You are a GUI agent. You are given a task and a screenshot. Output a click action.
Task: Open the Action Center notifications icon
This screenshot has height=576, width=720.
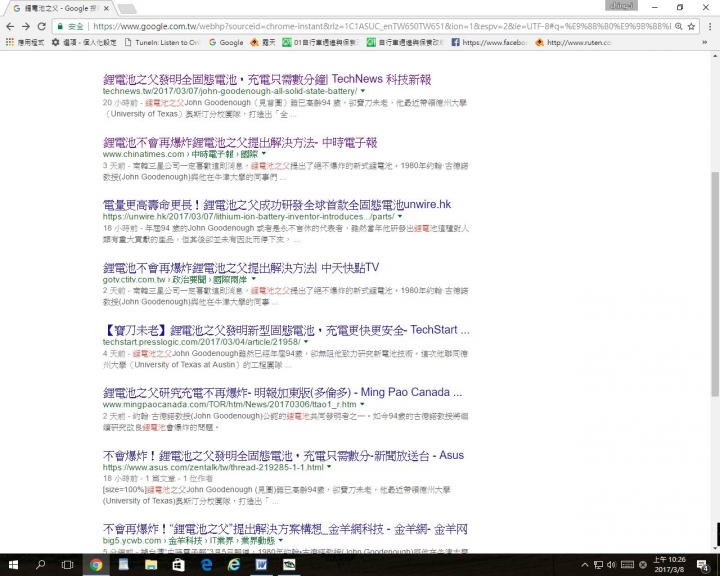(x=703, y=565)
